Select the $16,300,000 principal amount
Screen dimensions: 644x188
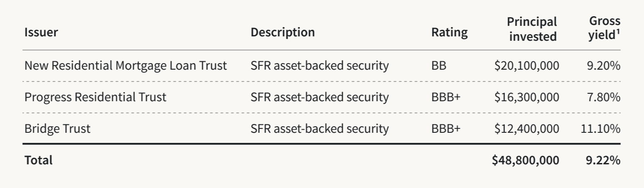(x=526, y=97)
